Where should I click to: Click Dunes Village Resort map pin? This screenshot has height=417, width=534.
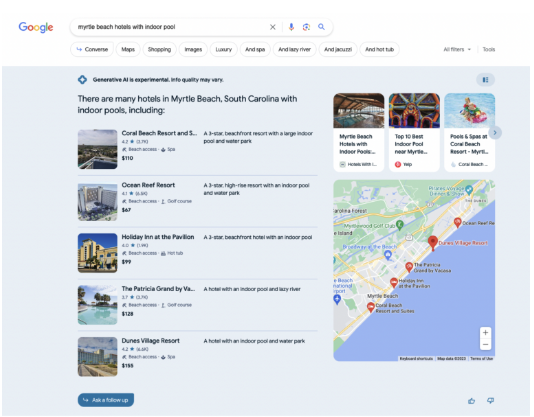click(x=433, y=243)
